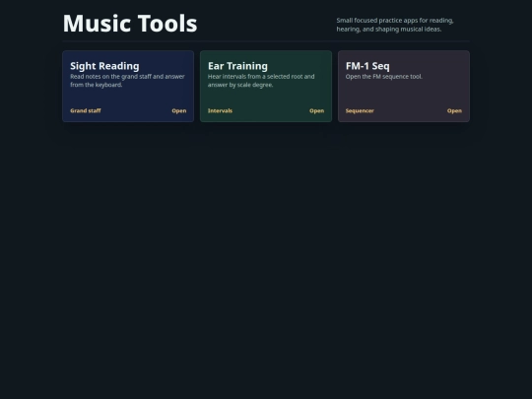Image resolution: width=532 pixels, height=399 pixels.
Task: Select the Grand staff tag
Action: click(86, 110)
